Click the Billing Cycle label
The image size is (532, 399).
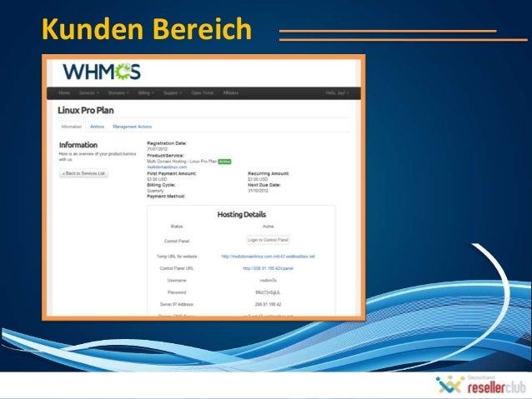[161, 185]
